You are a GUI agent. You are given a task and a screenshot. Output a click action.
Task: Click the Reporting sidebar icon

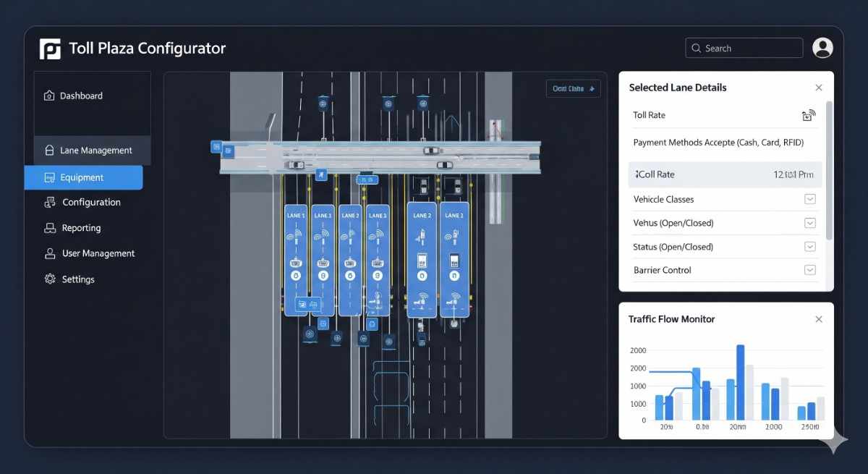point(50,228)
